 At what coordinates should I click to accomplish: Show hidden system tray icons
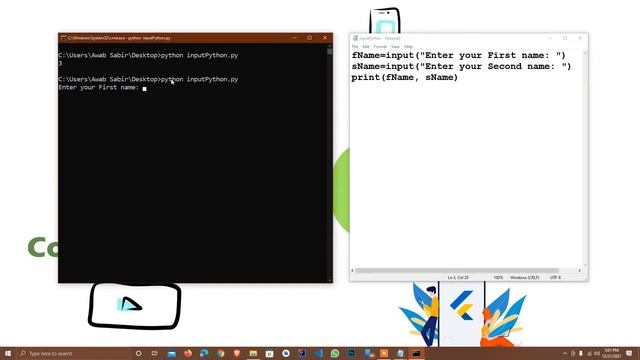565,353
